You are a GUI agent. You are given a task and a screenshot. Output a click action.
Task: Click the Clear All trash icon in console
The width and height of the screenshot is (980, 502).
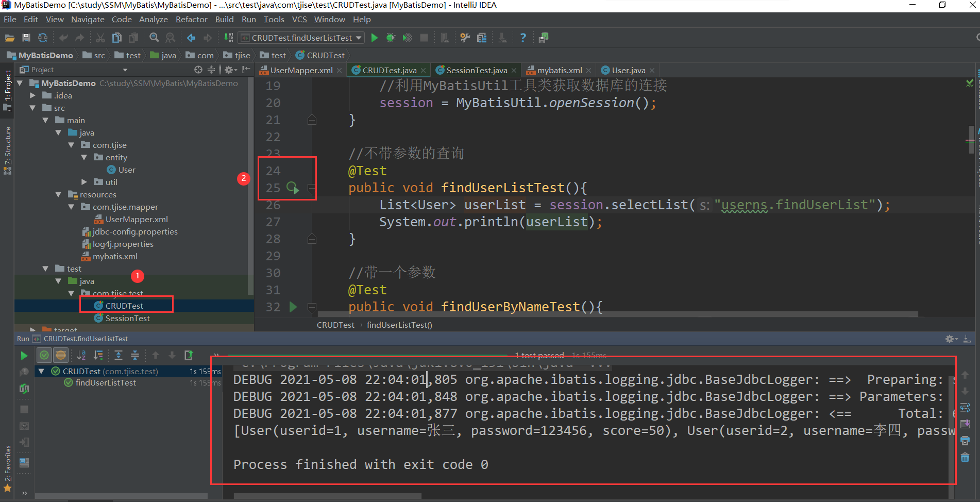point(965,458)
